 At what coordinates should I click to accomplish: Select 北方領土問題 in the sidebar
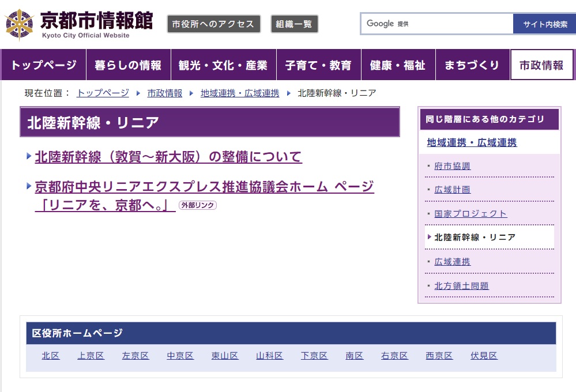pyautogui.click(x=461, y=285)
